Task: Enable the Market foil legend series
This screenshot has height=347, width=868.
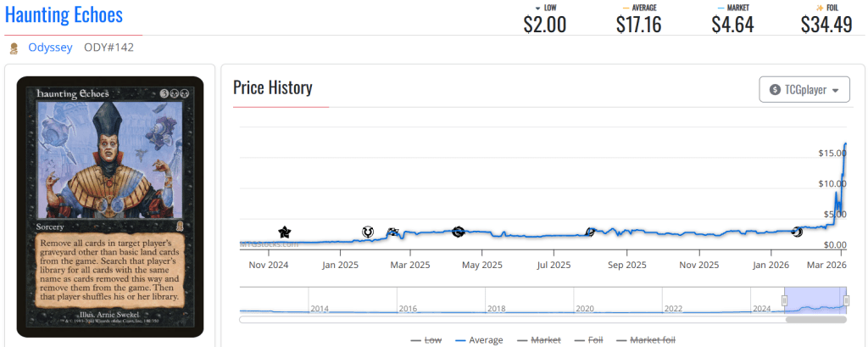Action: (645, 340)
